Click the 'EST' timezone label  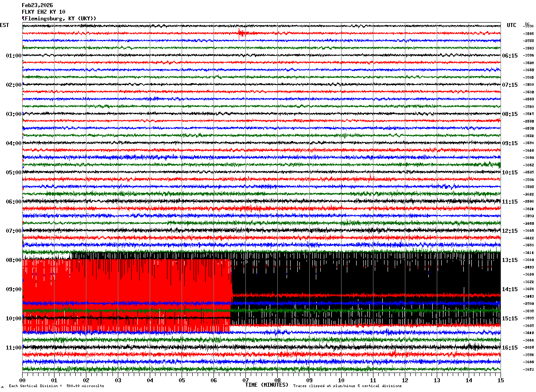pos(4,25)
